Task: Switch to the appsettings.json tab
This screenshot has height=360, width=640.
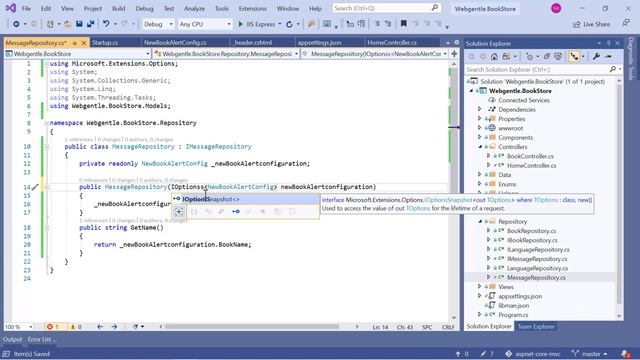Action: [x=319, y=42]
